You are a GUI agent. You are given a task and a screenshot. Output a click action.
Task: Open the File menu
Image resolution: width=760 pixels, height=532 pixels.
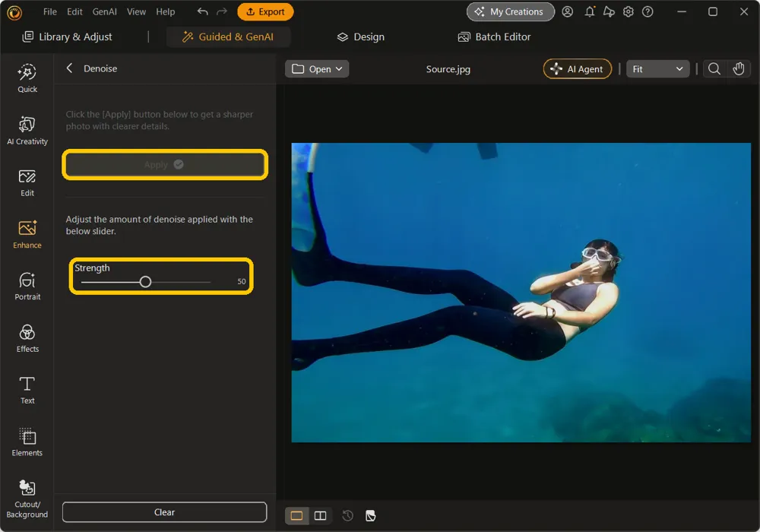click(50, 11)
